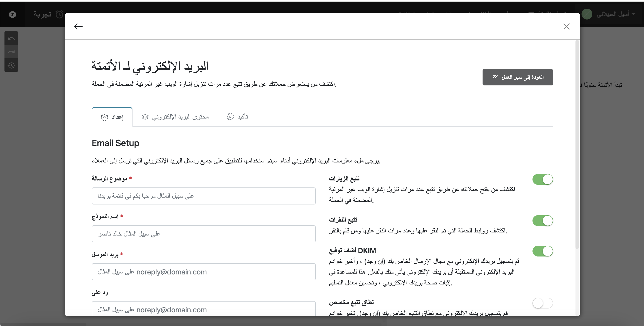This screenshot has height=326, width=644.
Task: Open the تأكيد tab
Action: click(x=237, y=117)
